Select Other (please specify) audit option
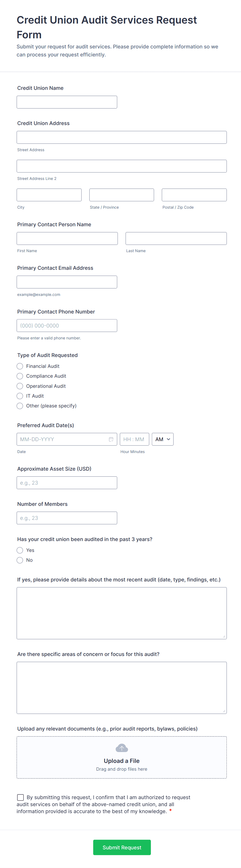Viewport: 241px width, 868px height. (x=20, y=406)
